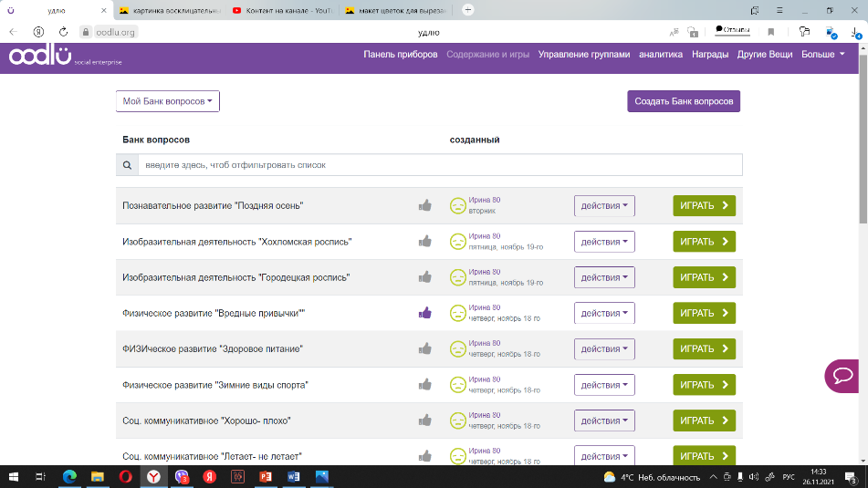Toggle thumbs-up on "Зимние виды спорта"

(x=424, y=385)
